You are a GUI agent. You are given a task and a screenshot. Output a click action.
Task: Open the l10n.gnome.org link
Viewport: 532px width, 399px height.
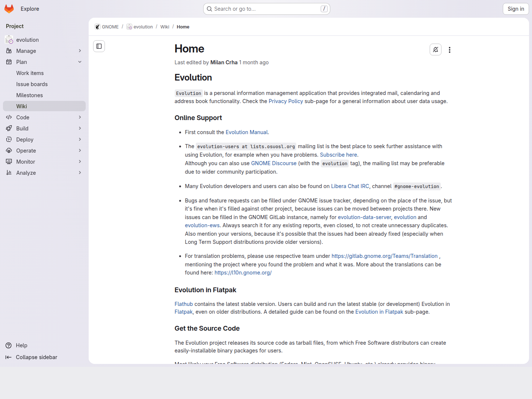[x=243, y=273]
